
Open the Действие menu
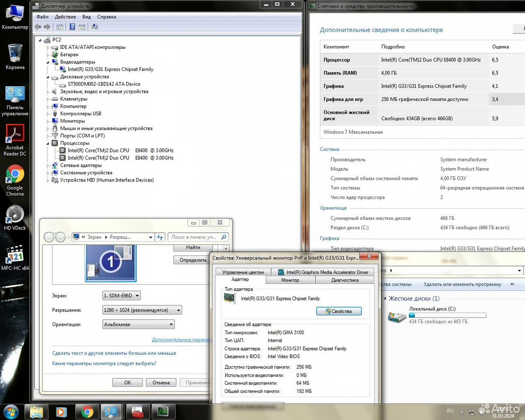[65, 17]
